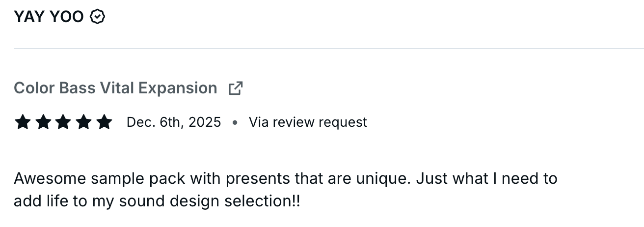The width and height of the screenshot is (644, 227).
Task: Click the line "add life to my sound design selection!!"
Action: coord(157,201)
